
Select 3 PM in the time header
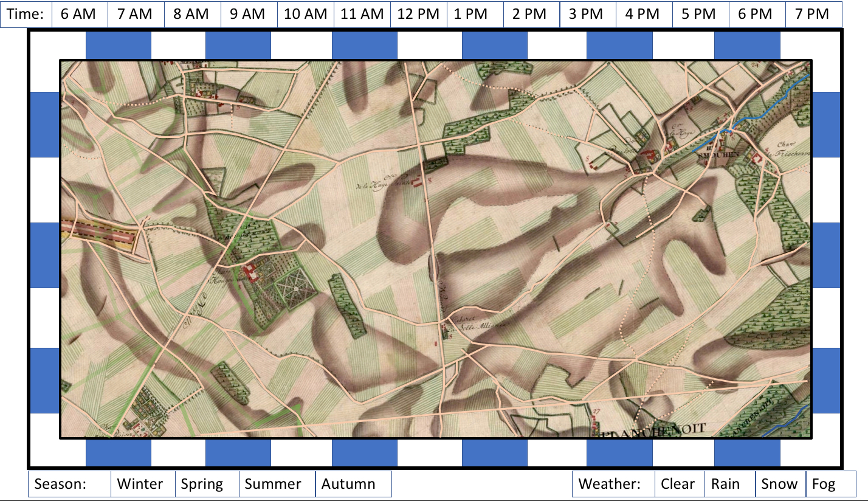[587, 13]
